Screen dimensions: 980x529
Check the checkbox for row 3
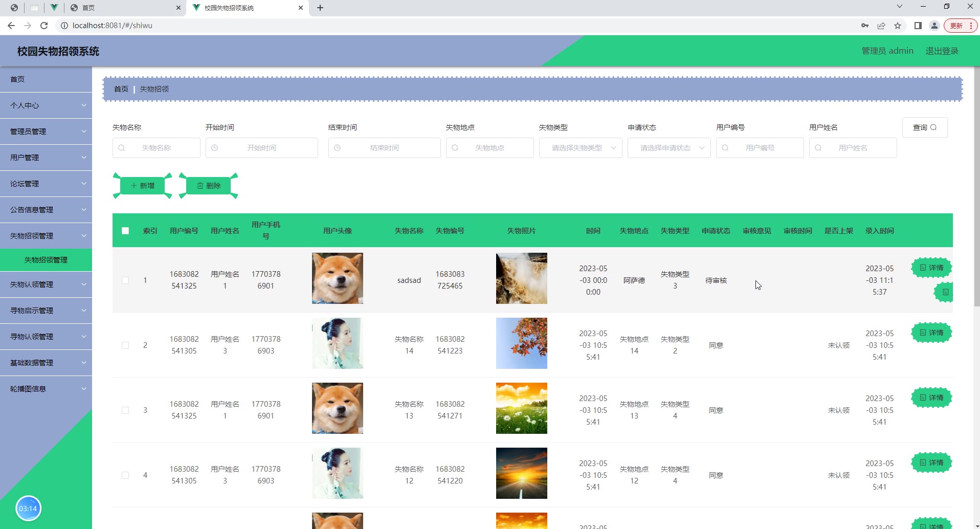point(125,410)
